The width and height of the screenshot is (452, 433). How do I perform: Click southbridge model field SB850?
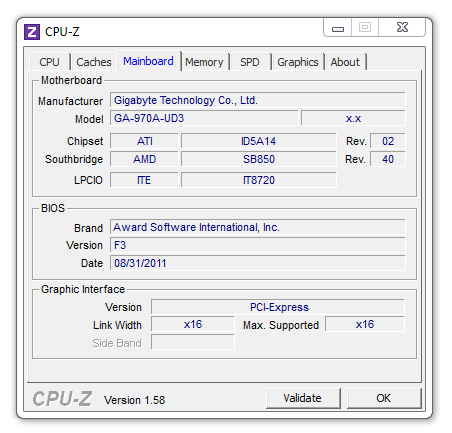(259, 159)
